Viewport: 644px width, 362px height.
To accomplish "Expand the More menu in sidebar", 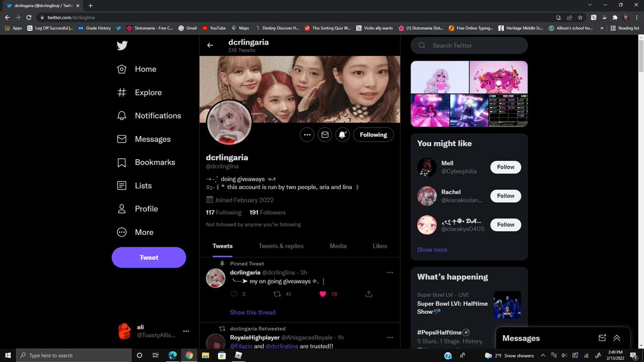I will coord(135,232).
